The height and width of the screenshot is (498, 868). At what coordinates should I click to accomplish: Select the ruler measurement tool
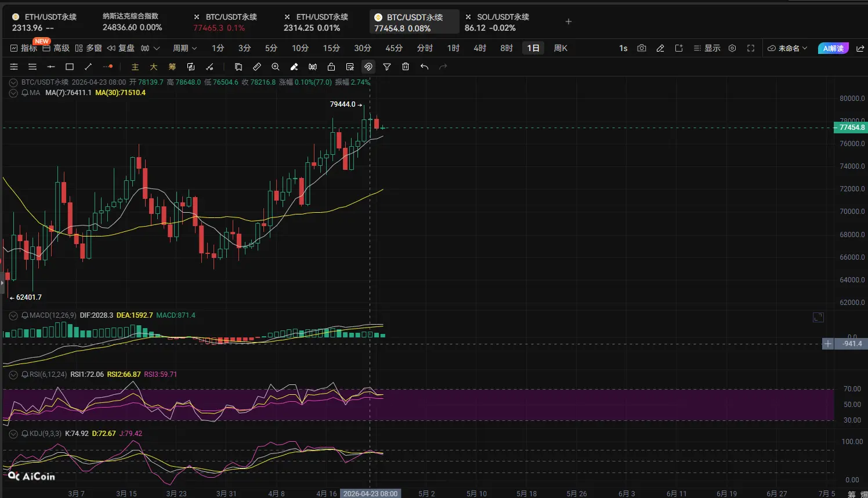pyautogui.click(x=257, y=67)
